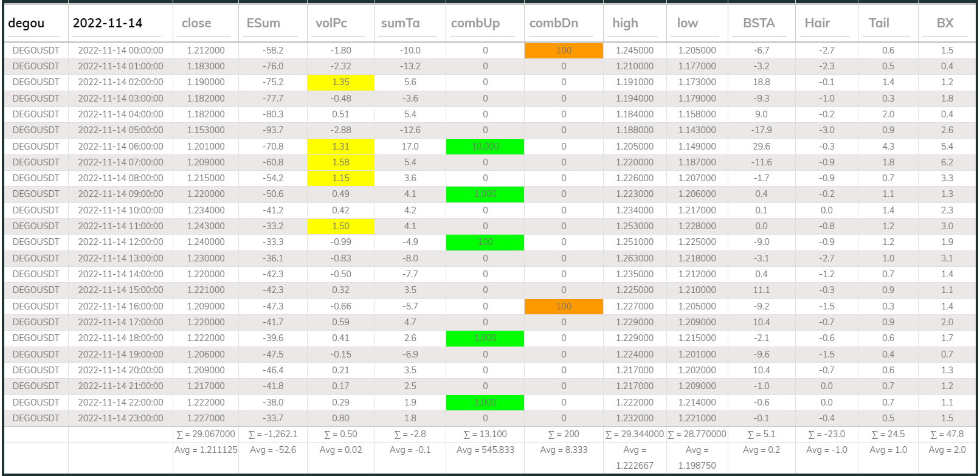Focus the BX column filter input
Viewport: 980px width, 476px height.
(947, 24)
